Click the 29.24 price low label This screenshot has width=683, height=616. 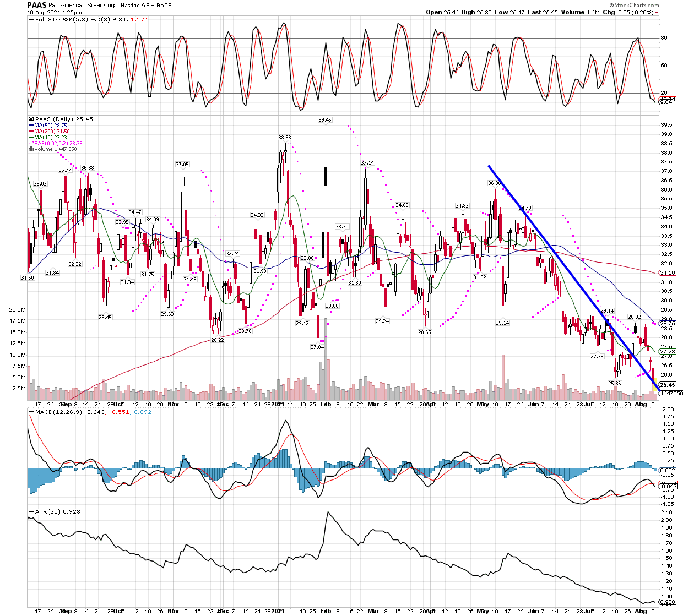(x=382, y=321)
